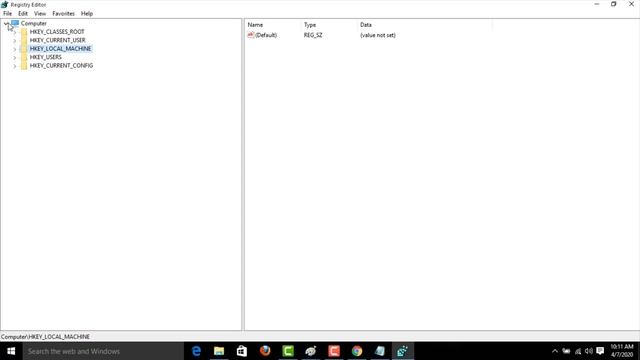Viewport: 640px width, 360px height.
Task: Click HKEY_CLASSES_ROOT folder icon
Action: (x=24, y=32)
